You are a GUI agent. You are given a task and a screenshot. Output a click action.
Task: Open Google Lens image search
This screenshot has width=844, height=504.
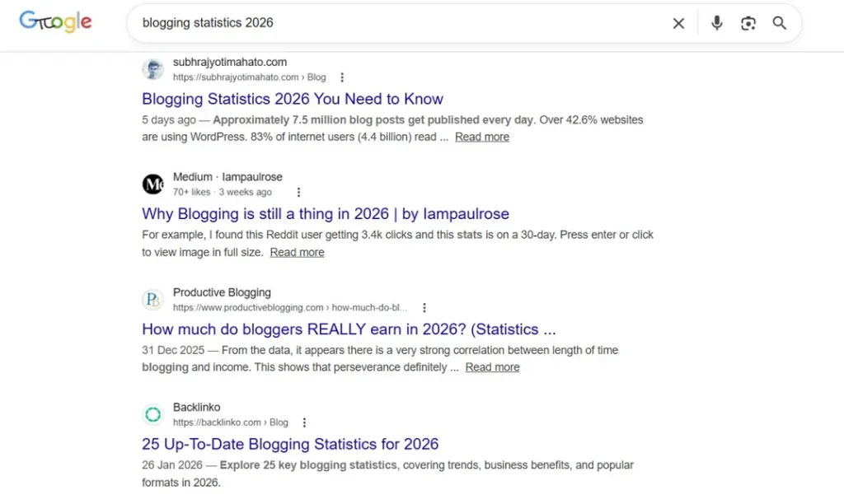748,23
